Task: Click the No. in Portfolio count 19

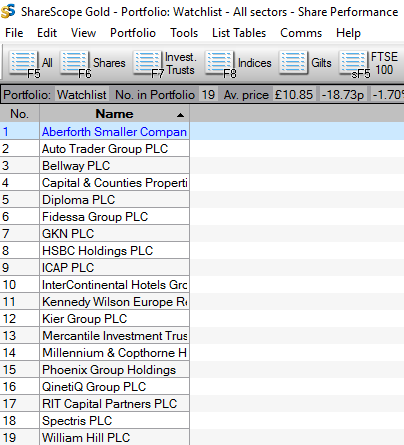Action: coord(208,95)
